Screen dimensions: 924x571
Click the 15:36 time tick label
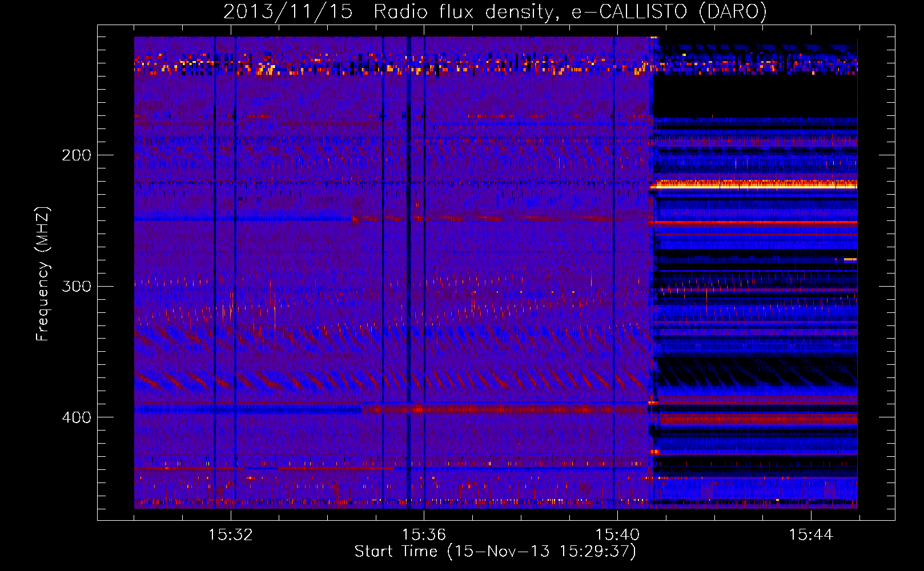pos(424,535)
